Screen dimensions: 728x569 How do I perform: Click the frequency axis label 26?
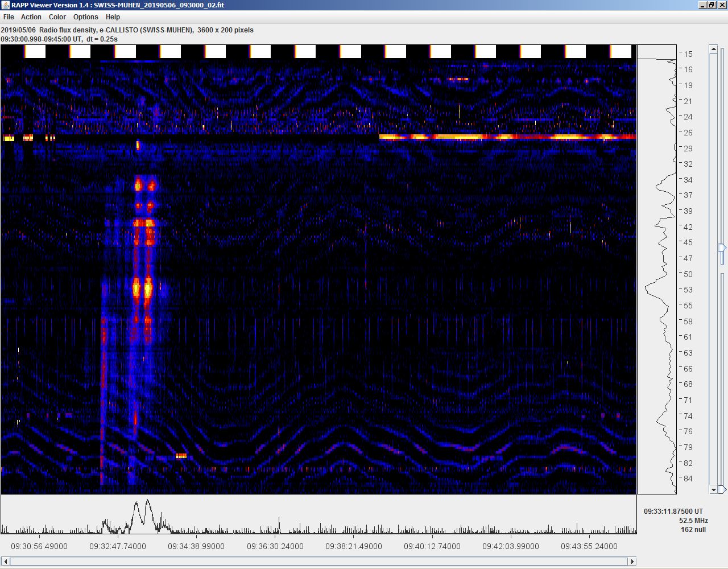pos(688,133)
